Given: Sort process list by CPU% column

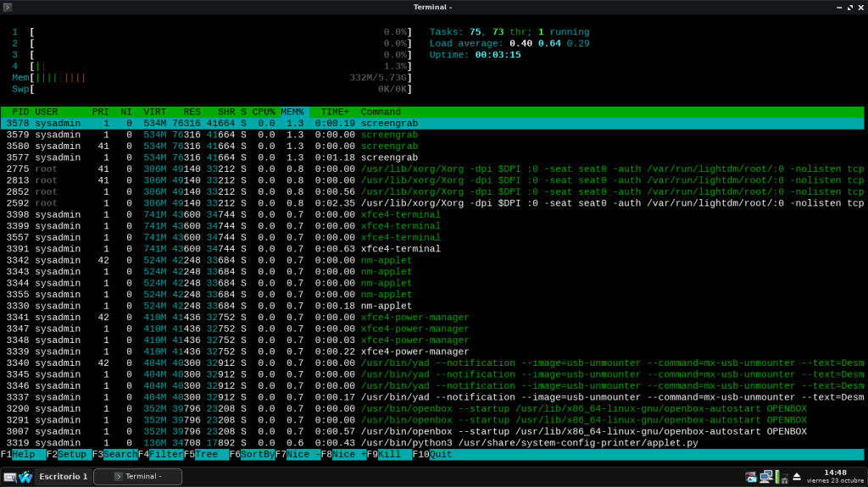Looking at the screenshot, I should pyautogui.click(x=263, y=112).
